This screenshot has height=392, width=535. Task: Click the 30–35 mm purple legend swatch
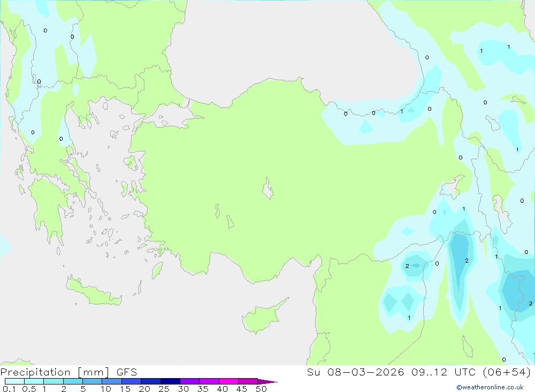(189, 381)
